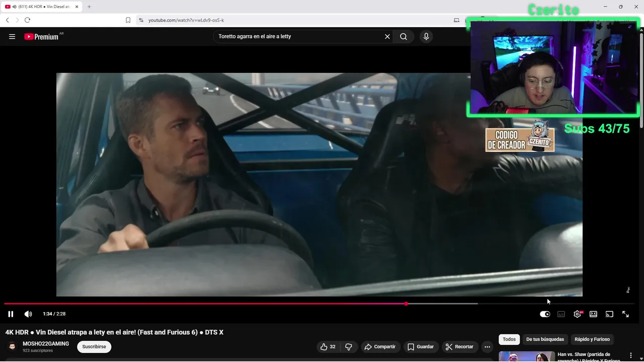Image resolution: width=644 pixels, height=362 pixels.
Task: Bookmark this page icon
Action: 128,20
